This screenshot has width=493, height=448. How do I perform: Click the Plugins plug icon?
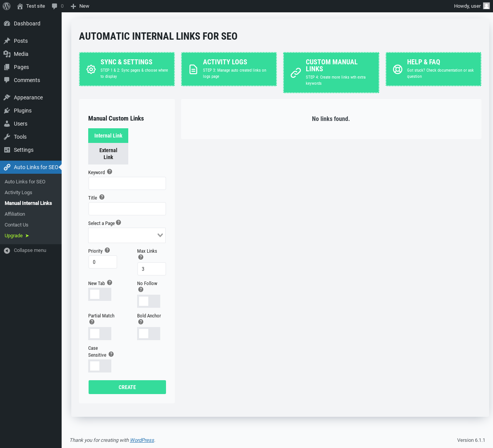tap(7, 111)
